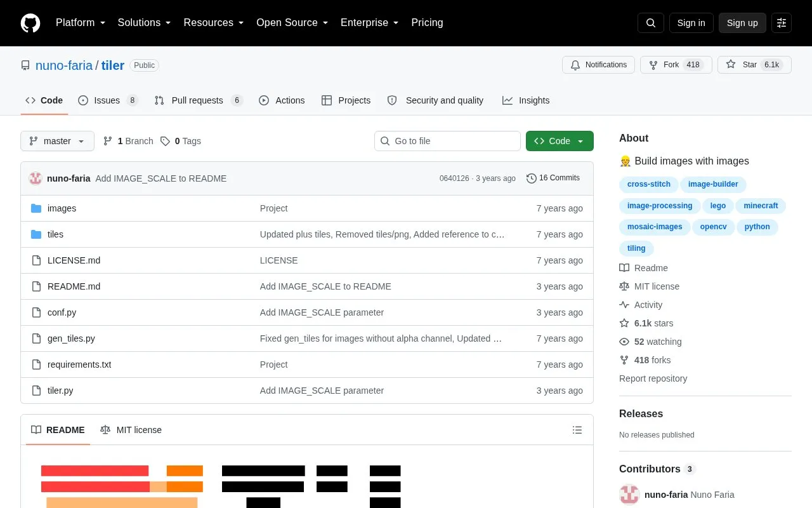The image size is (812, 508).
Task: Open the Pull requests tab
Action: 199,100
